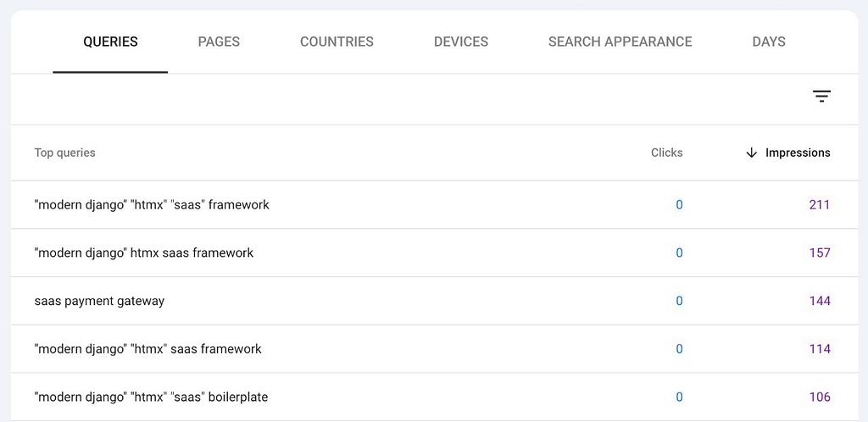Click the Top queries column header
This screenshot has height=422, width=868.
pyautogui.click(x=65, y=153)
